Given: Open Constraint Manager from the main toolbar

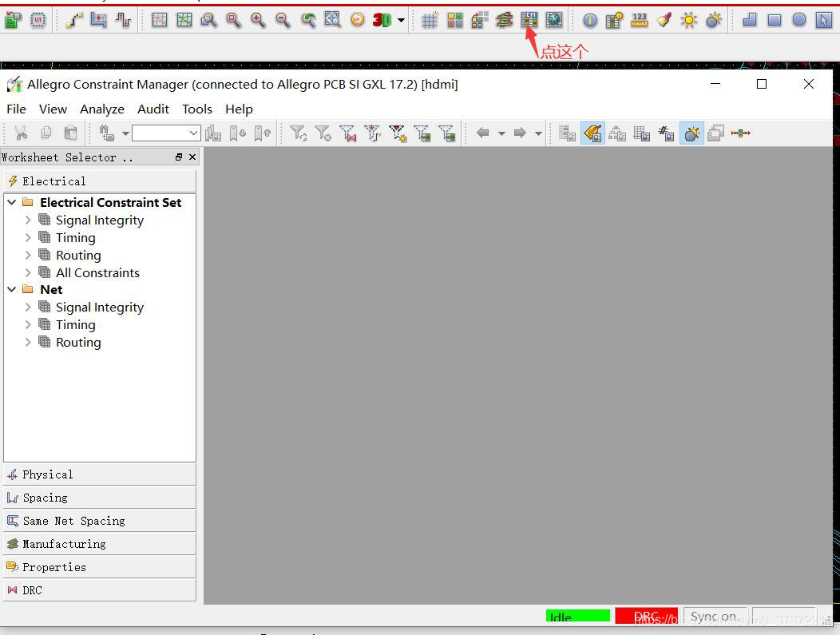Looking at the screenshot, I should click(x=529, y=20).
